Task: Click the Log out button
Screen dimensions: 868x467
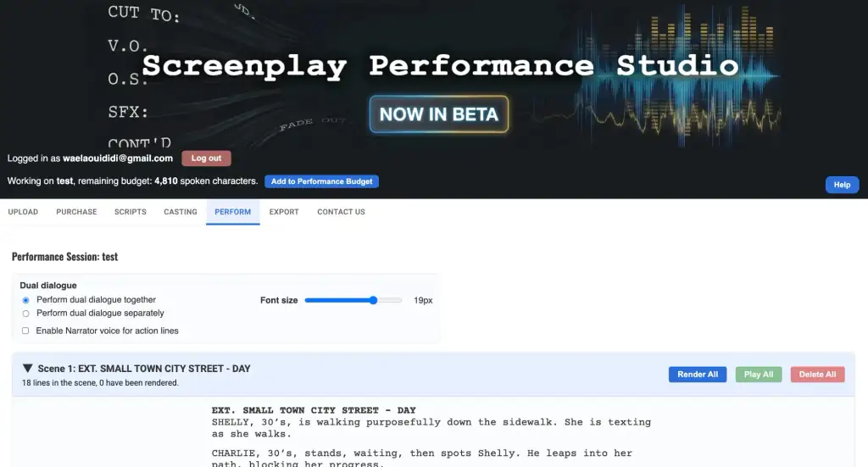Action: click(x=207, y=158)
